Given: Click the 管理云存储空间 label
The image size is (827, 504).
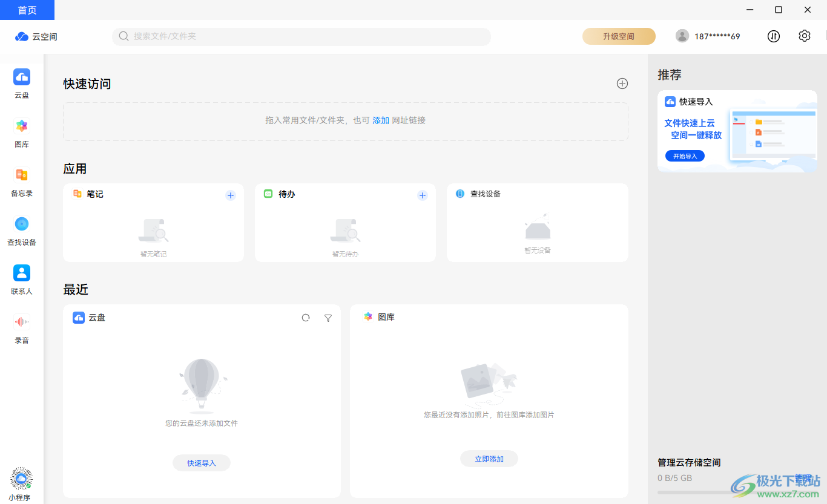Looking at the screenshot, I should (689, 462).
